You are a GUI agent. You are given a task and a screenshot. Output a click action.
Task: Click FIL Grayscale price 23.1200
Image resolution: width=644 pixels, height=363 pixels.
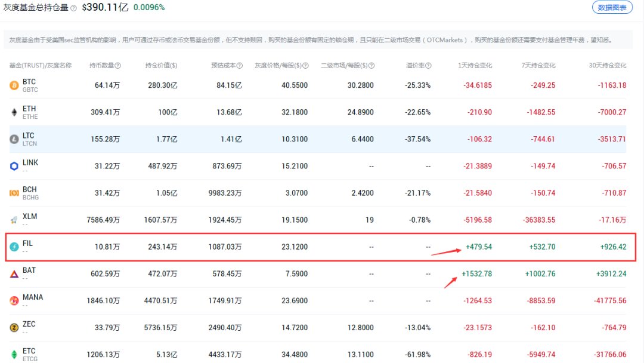295,247
